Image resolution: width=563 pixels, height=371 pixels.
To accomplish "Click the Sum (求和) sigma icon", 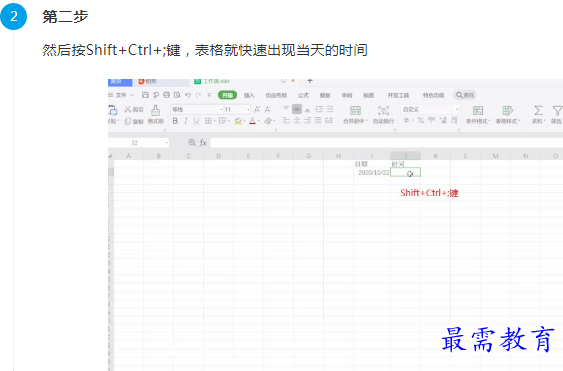I will pyautogui.click(x=538, y=110).
